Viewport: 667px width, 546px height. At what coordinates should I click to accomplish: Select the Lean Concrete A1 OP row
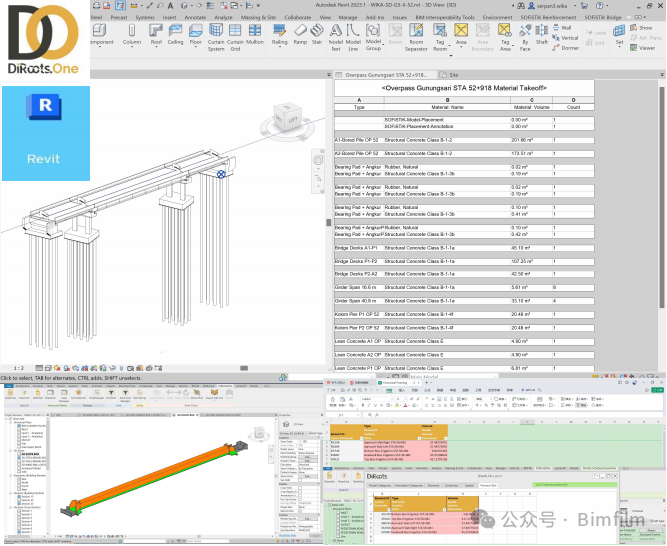464,341
